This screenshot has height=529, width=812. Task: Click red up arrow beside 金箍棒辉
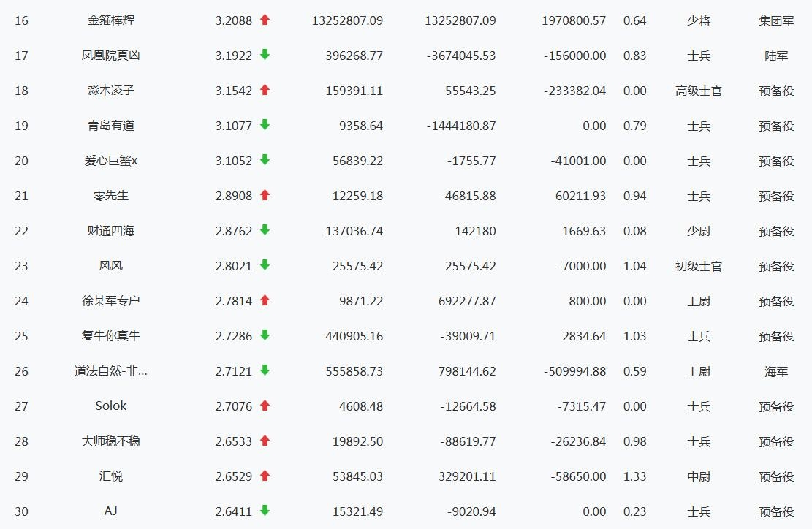[265, 20]
